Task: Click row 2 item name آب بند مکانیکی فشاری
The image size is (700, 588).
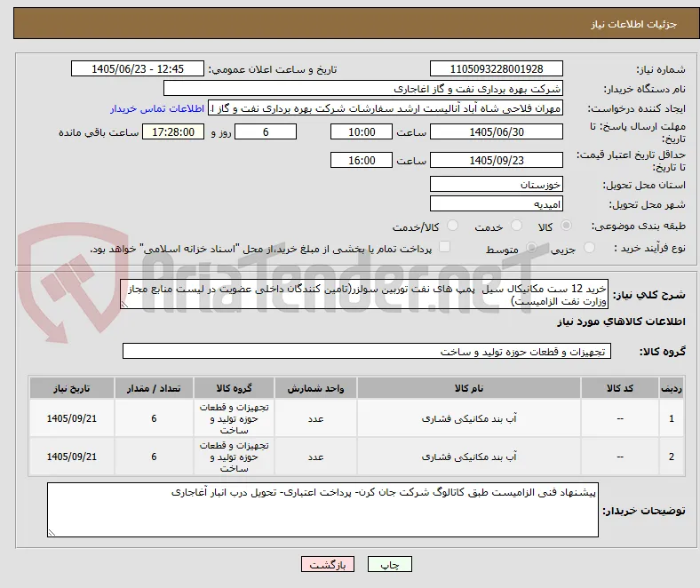Action: pyautogui.click(x=469, y=457)
